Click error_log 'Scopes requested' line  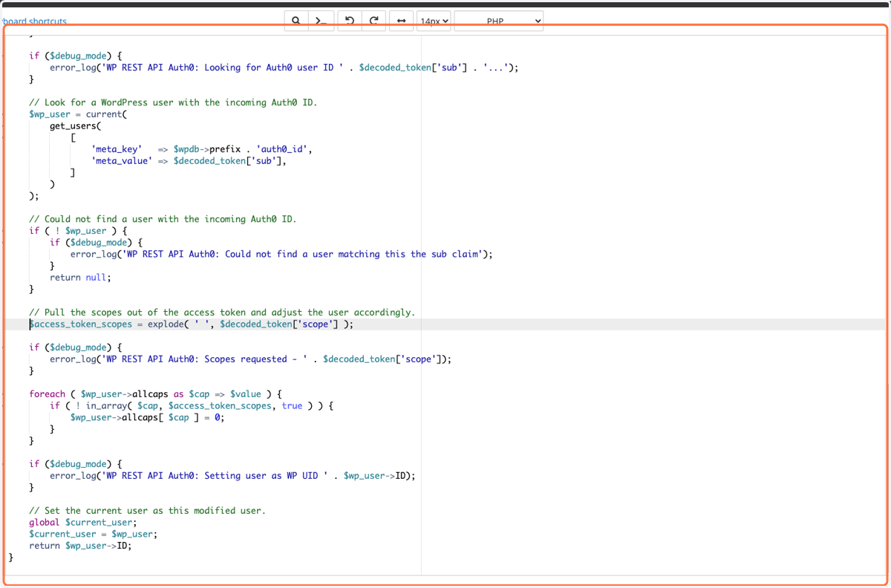coord(250,359)
